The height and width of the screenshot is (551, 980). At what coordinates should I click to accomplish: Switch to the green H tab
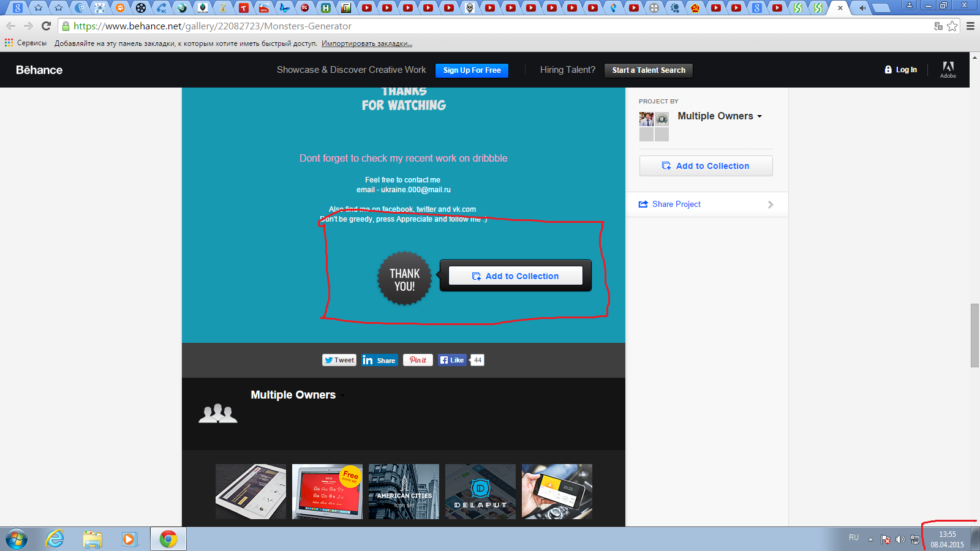pos(326,8)
